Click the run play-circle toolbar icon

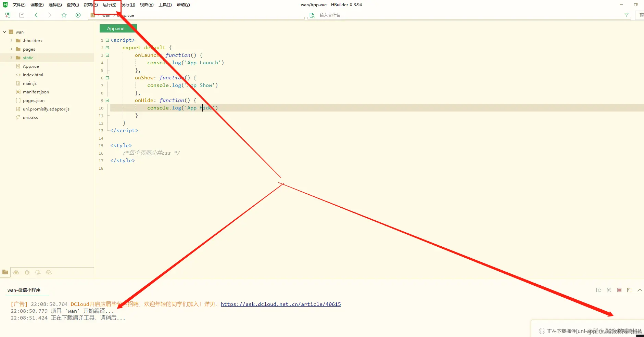[78, 15]
